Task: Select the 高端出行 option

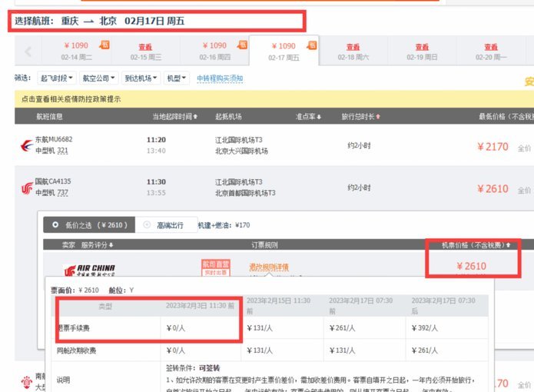Action: pos(166,225)
